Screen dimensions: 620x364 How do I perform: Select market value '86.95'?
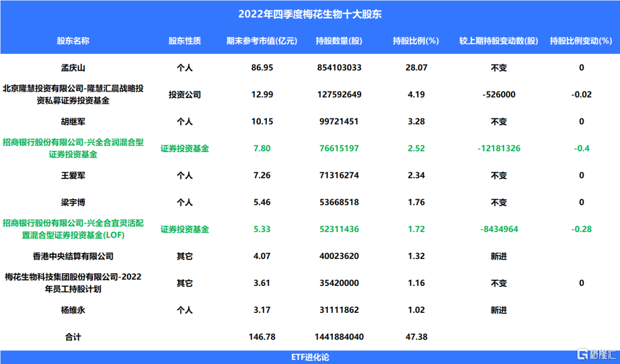[x=262, y=68]
